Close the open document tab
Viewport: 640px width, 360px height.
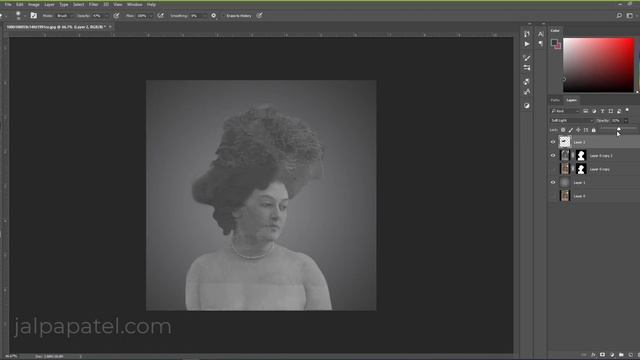pyautogui.click(x=110, y=27)
